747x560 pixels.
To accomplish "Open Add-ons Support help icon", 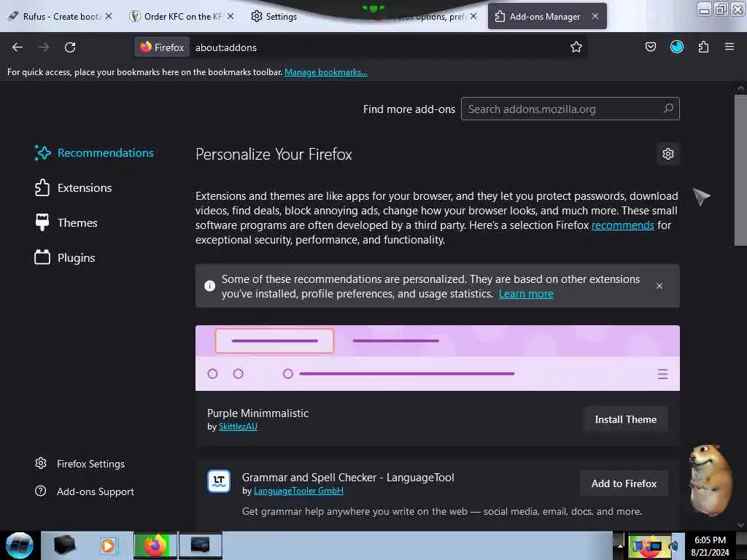I will pos(41,491).
